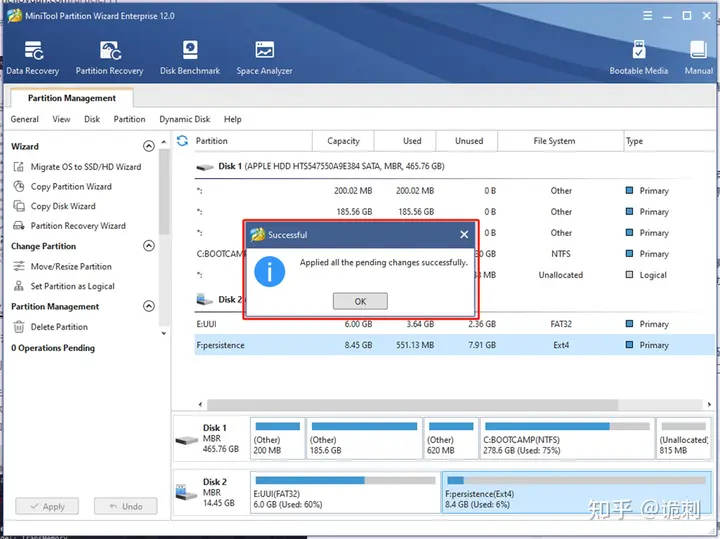
Task: Open the Manual from the toolbar
Action: click(698, 57)
